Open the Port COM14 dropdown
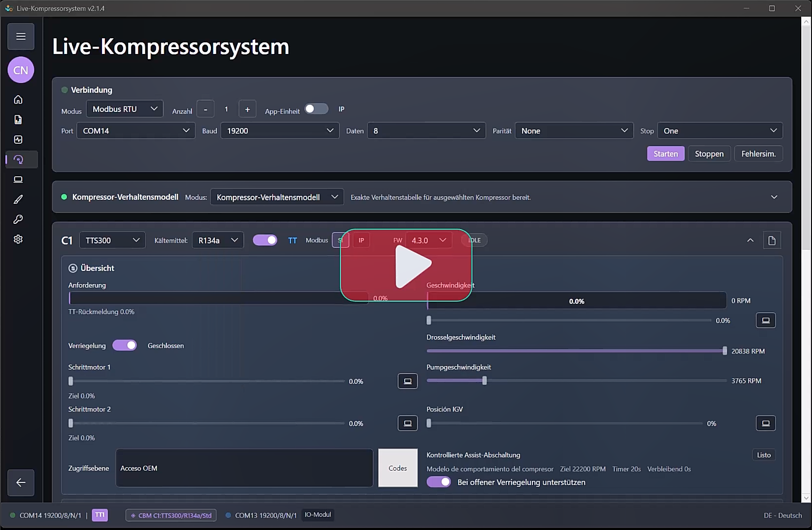This screenshot has width=812, height=530. tap(136, 131)
